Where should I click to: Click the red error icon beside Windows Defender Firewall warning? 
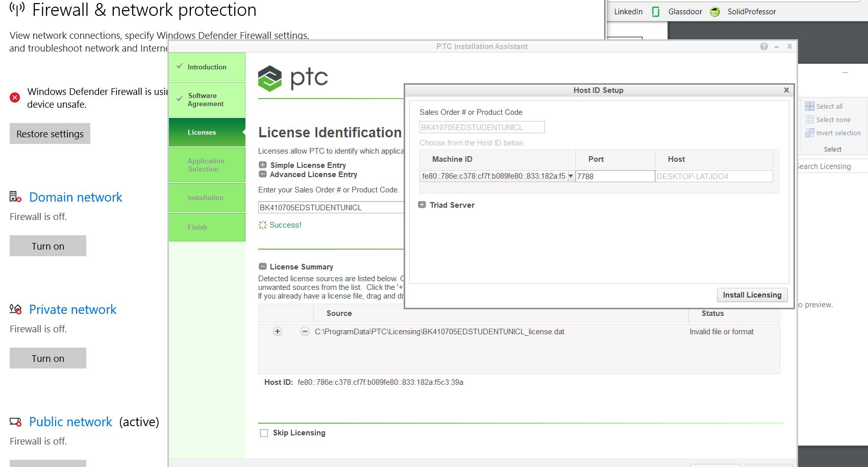coord(15,97)
